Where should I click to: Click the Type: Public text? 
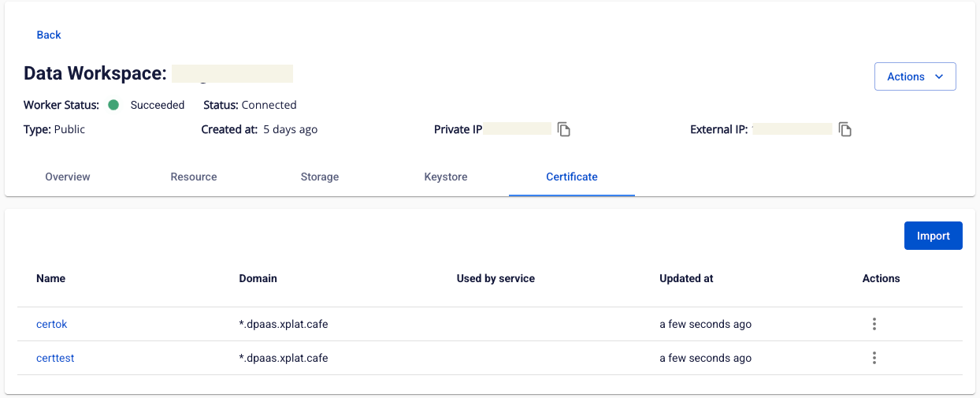[x=54, y=129]
